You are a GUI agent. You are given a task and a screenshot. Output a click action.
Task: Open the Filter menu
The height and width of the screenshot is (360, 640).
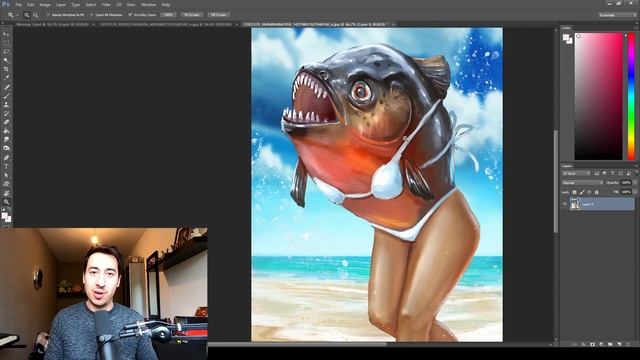point(106,4)
